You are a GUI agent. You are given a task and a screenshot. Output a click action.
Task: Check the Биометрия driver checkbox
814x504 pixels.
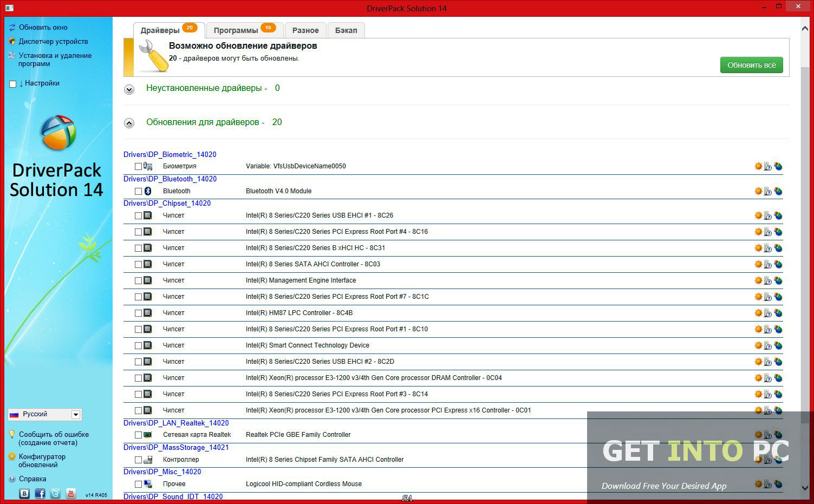pos(138,167)
